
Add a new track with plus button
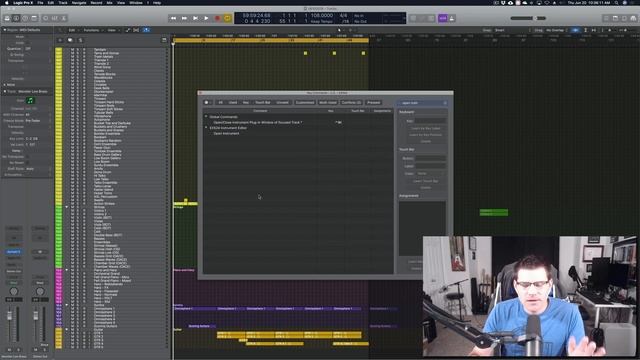(60, 40)
